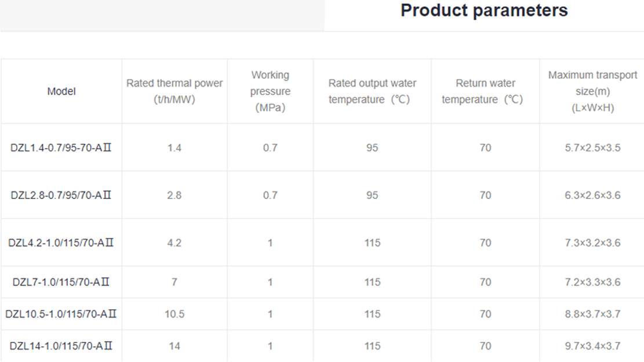The image size is (644, 362).
Task: Click the 7.2×3.3×3.6 transport size cell
Action: [592, 283]
